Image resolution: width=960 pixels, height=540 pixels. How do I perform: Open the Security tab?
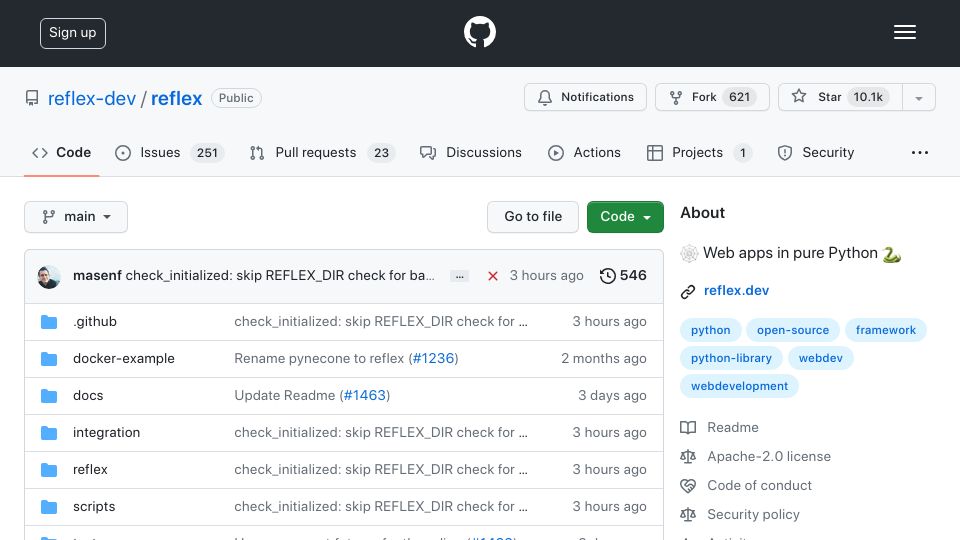coord(816,152)
